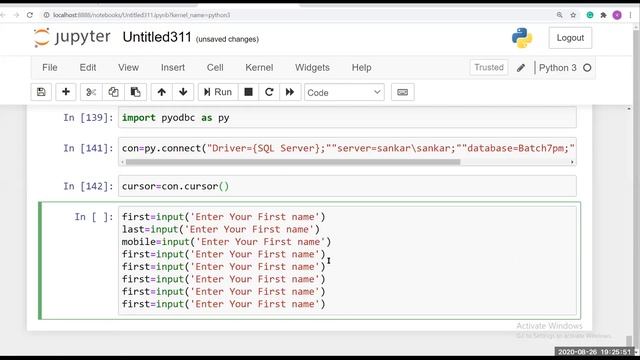The height and width of the screenshot is (360, 640).
Task: Open browser extensions puzzle icon
Action: 603,15
